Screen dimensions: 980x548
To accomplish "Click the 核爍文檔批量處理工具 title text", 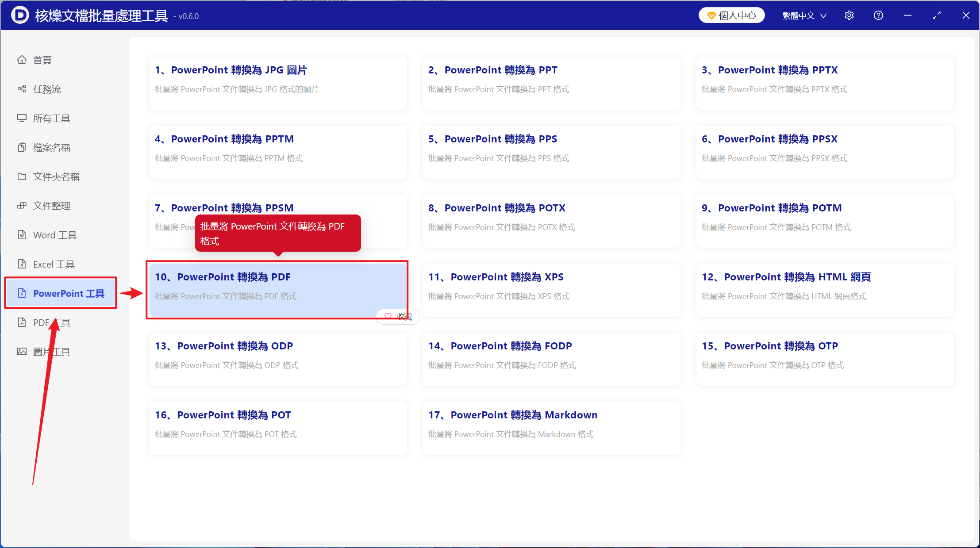I will (x=101, y=15).
